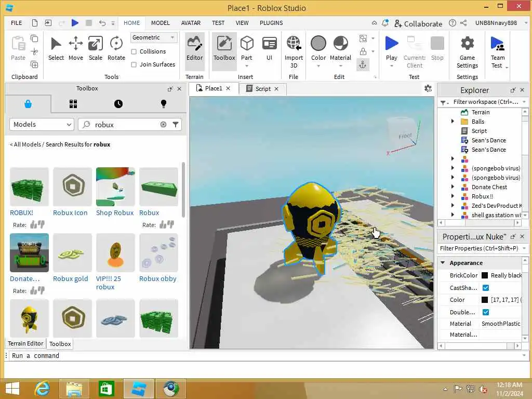Image resolution: width=532 pixels, height=399 pixels.
Task: Click the Color property black swatch
Action: [x=485, y=300]
